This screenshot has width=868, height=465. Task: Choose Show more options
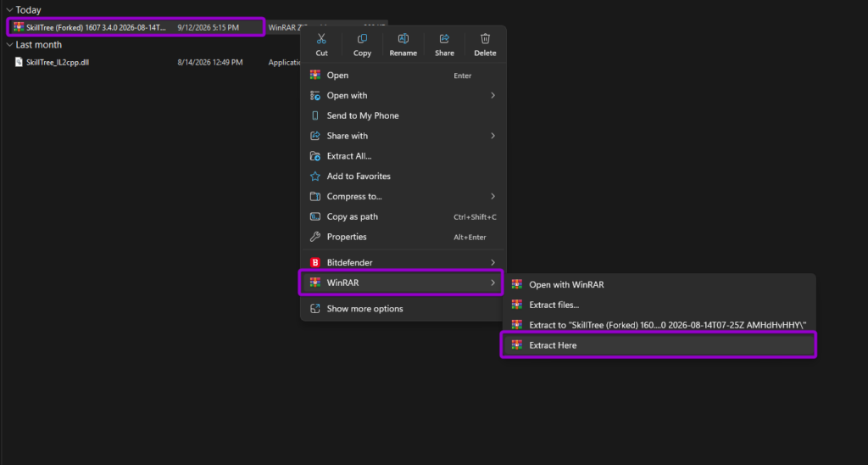[x=403, y=309]
